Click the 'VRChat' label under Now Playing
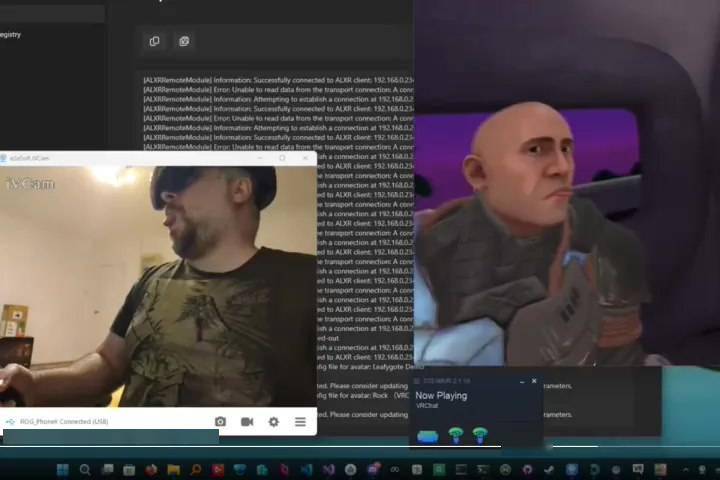Viewport: 720px width, 480px height. pyautogui.click(x=427, y=406)
